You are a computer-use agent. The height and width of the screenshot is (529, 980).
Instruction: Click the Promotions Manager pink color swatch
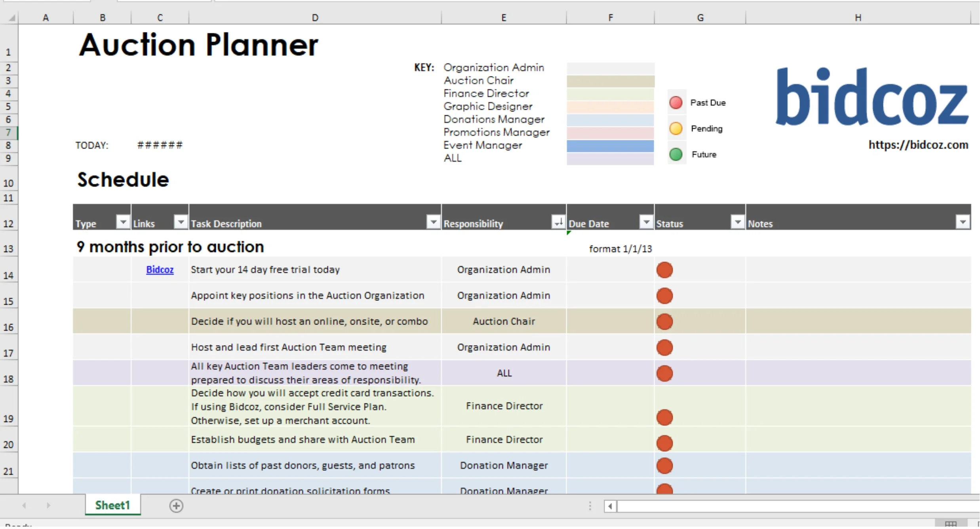(610, 133)
